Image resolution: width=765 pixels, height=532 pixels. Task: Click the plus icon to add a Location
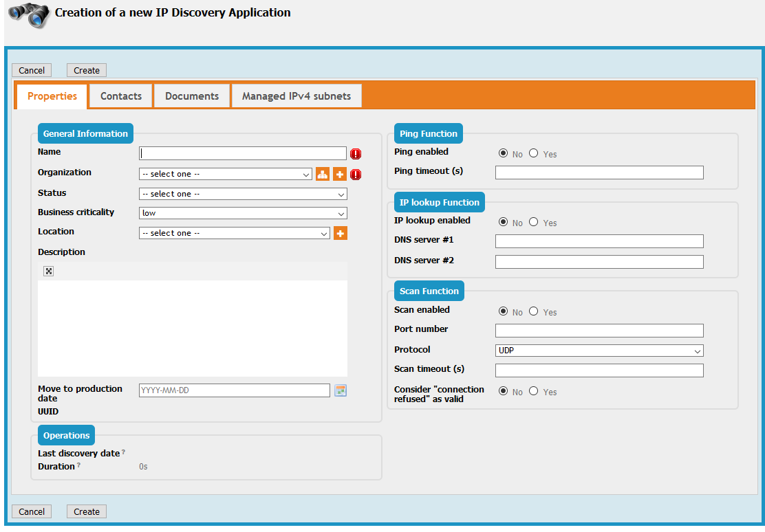[340, 234]
